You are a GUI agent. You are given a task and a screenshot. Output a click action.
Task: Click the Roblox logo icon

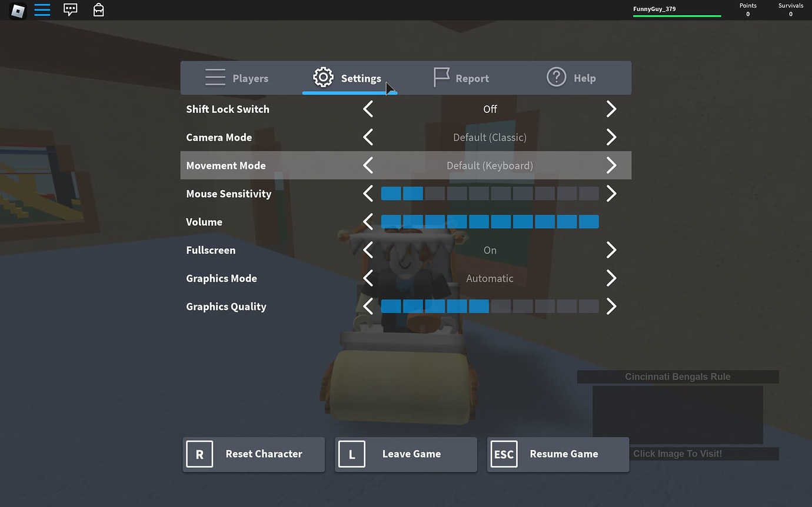(17, 10)
